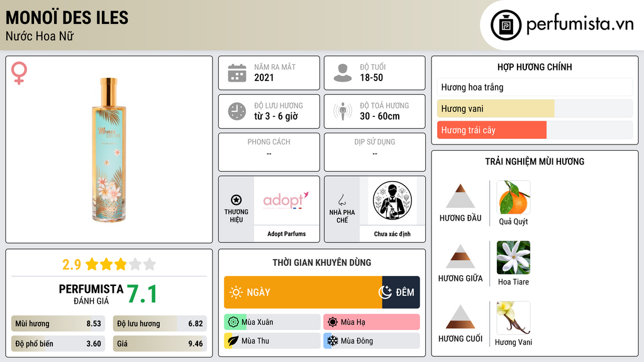
Task: Click the age range value 18-50
Action: point(371,77)
